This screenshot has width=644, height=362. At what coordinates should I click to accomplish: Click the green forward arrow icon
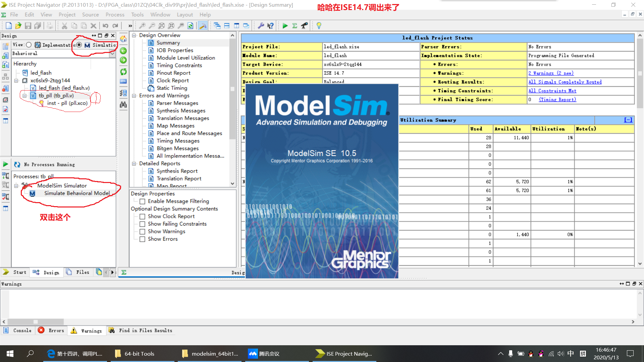click(123, 60)
